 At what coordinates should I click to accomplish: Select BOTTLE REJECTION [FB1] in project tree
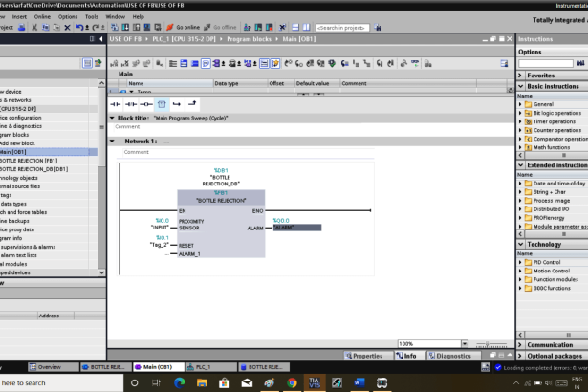[31, 161]
